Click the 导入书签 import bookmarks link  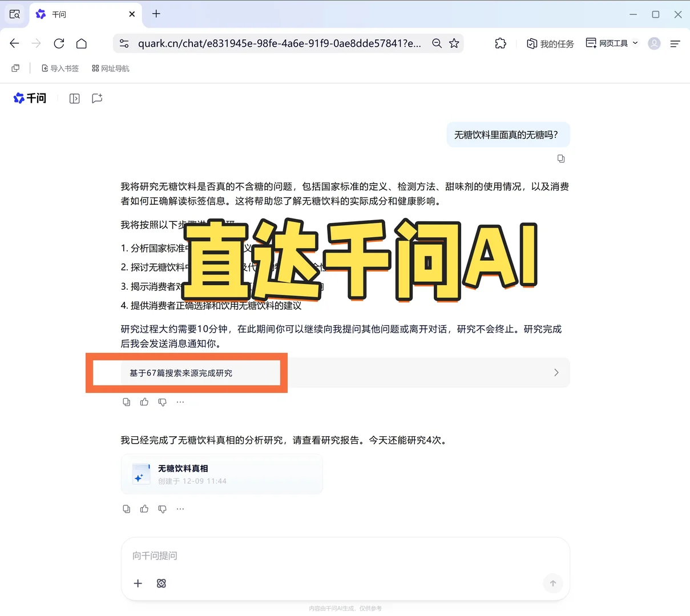(60, 68)
